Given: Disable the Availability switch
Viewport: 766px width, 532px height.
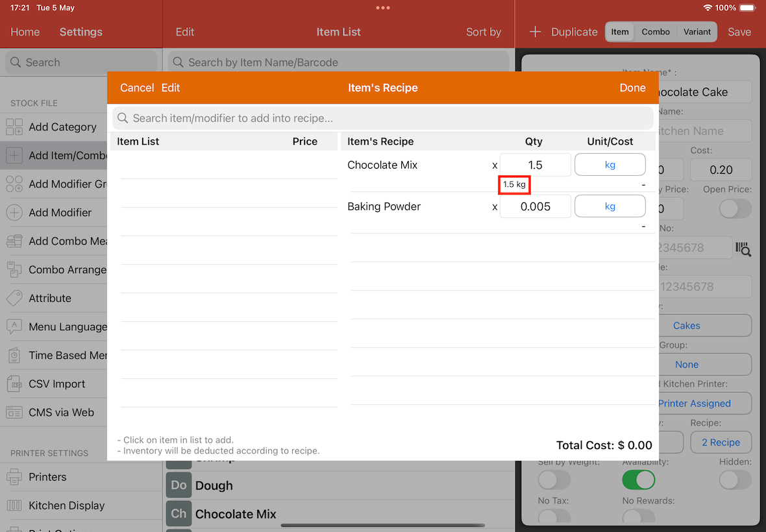Looking at the screenshot, I should click(639, 480).
